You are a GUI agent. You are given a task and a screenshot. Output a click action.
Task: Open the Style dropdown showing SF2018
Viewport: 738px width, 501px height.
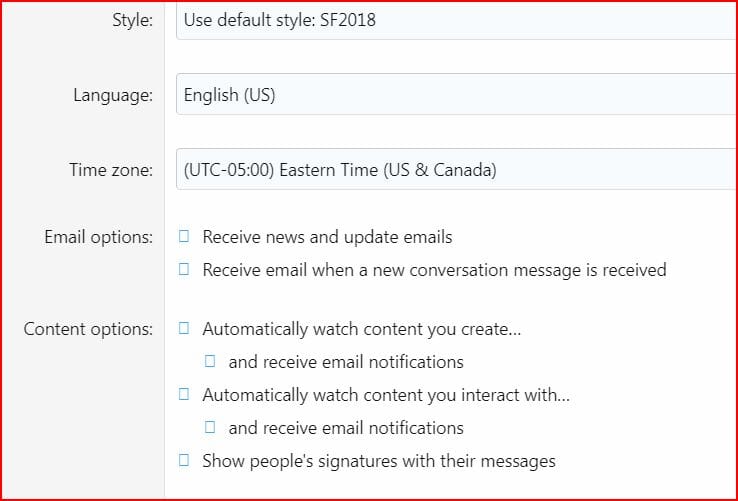457,21
